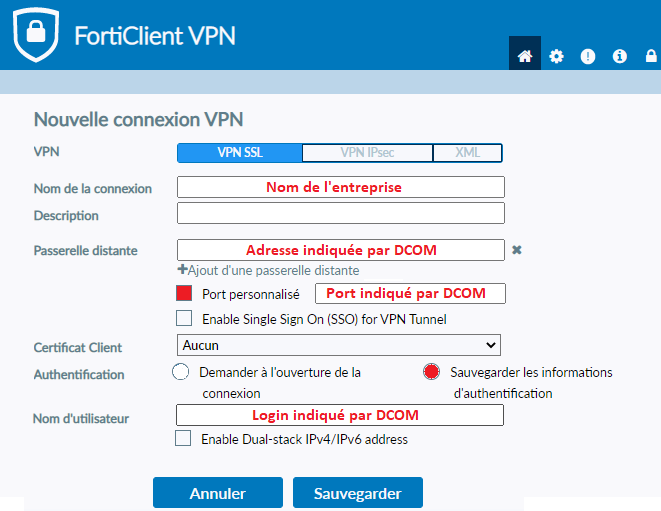Switch to VPN IPsec tab
Screen dimensions: 661x511
pos(367,153)
